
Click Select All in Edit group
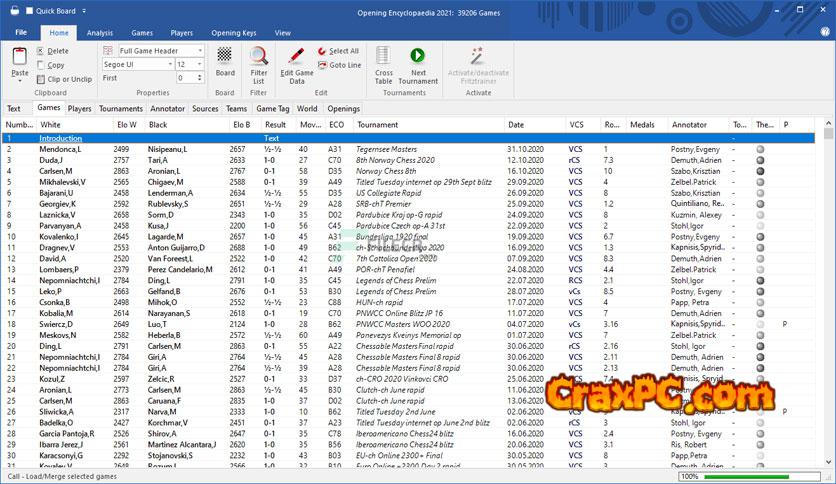(x=339, y=51)
